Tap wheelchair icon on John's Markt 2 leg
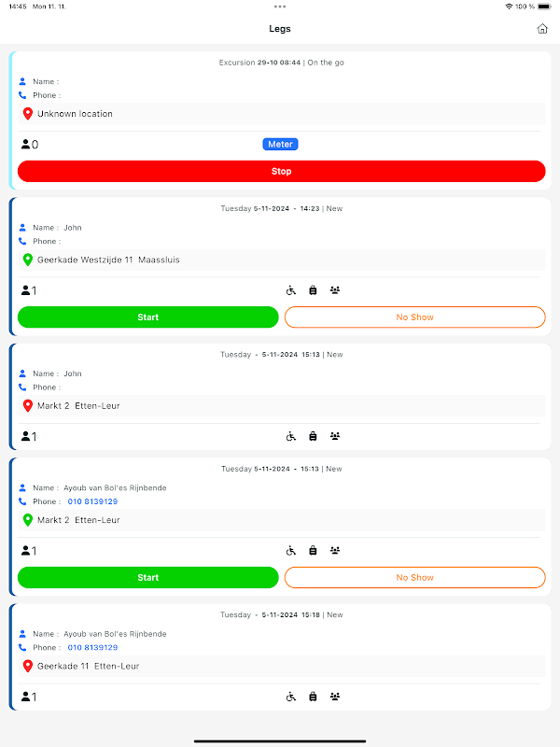560x747 pixels. coord(291,436)
